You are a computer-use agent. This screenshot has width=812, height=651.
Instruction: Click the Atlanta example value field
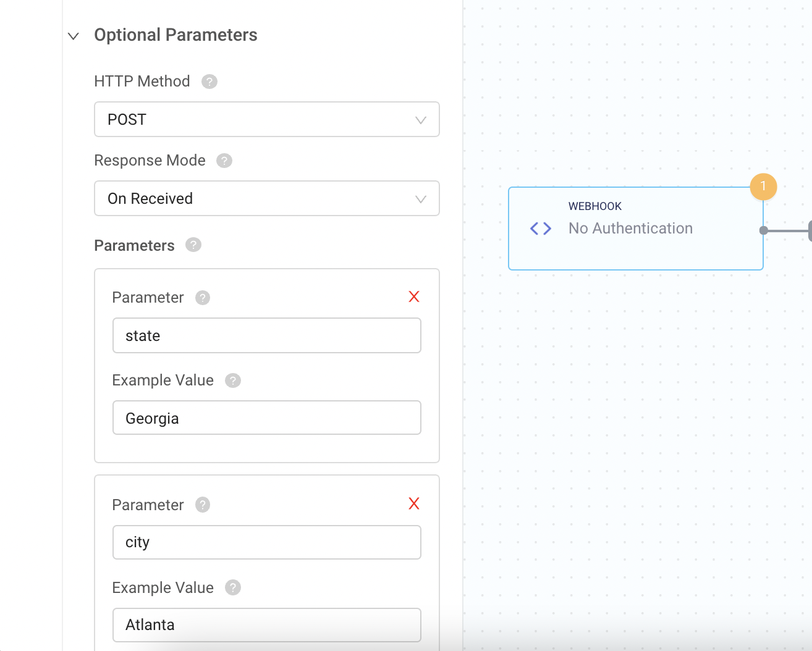pyautogui.click(x=266, y=624)
